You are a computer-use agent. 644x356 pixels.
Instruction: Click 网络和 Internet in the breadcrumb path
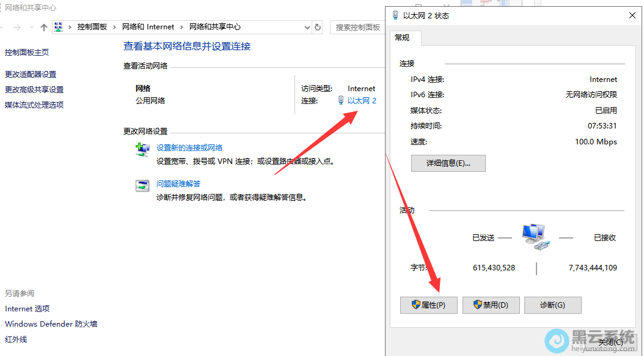click(148, 28)
